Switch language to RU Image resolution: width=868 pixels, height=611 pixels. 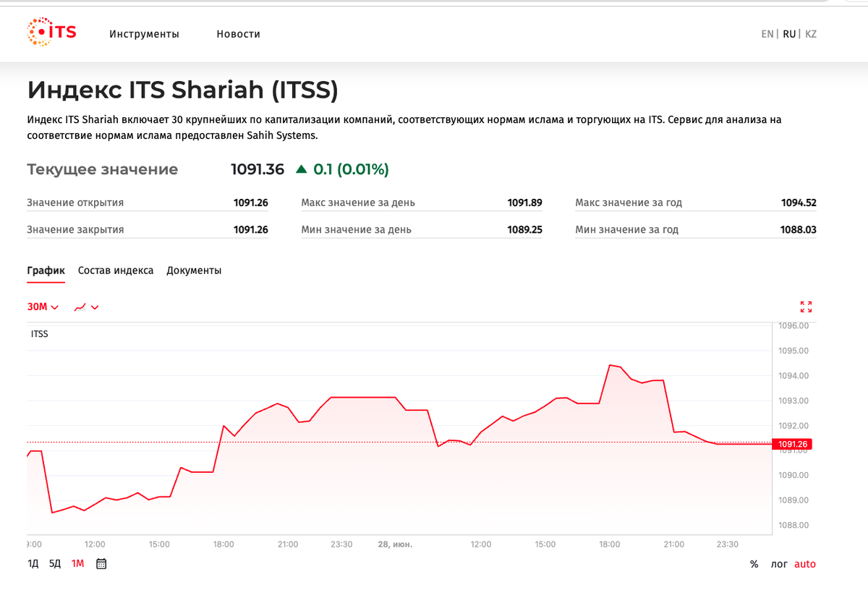(x=789, y=34)
